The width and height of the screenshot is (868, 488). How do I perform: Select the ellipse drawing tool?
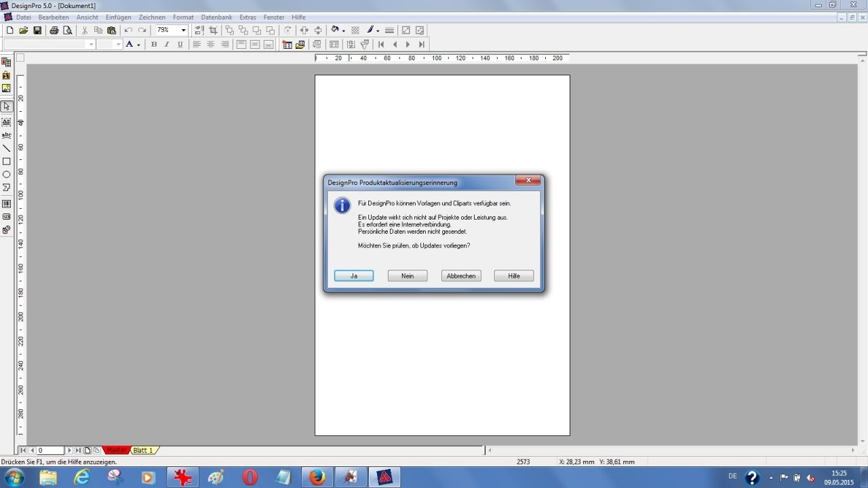point(7,174)
